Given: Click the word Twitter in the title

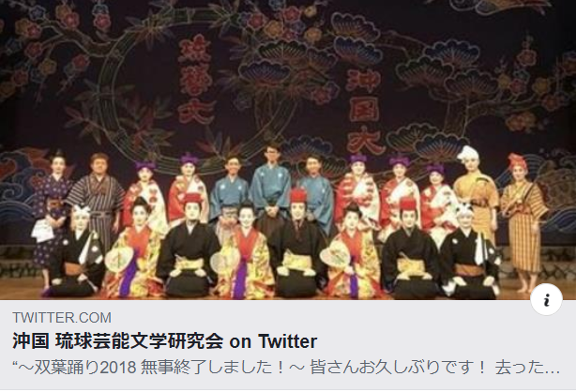Looking at the screenshot, I should (x=287, y=341).
